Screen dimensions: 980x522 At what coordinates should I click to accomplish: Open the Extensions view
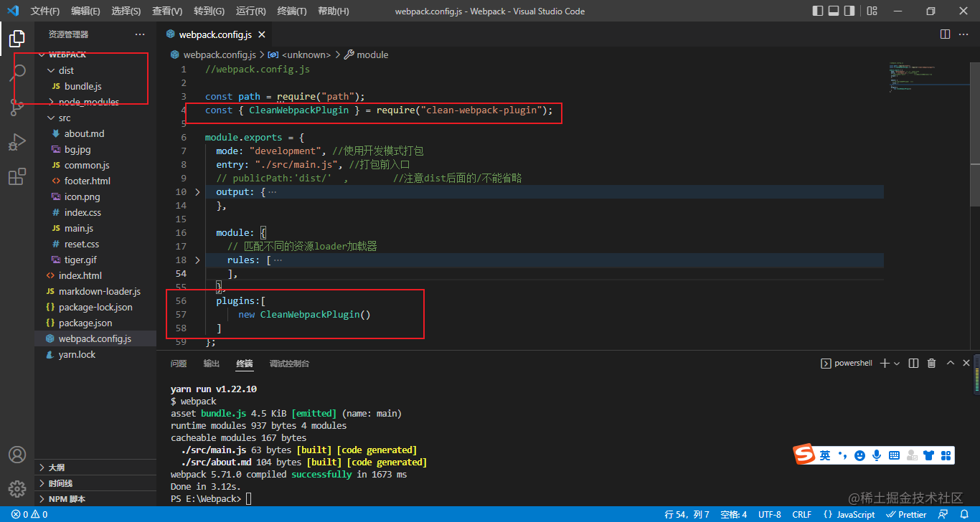click(17, 177)
